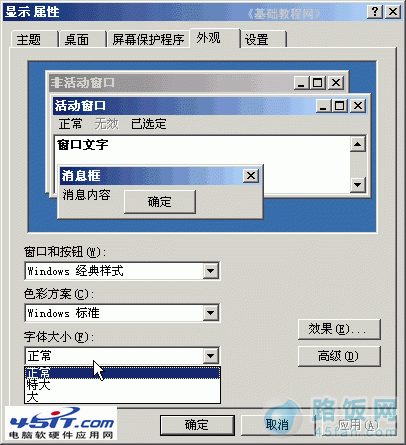Open the 桌面 tab

pyautogui.click(x=82, y=39)
